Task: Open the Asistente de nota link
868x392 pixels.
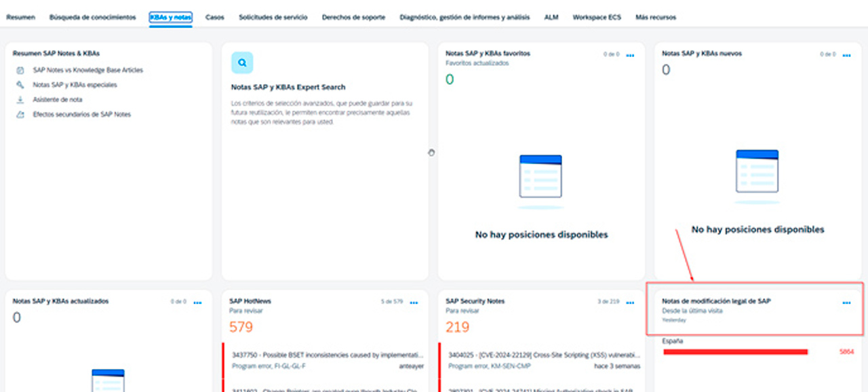Action: (58, 100)
